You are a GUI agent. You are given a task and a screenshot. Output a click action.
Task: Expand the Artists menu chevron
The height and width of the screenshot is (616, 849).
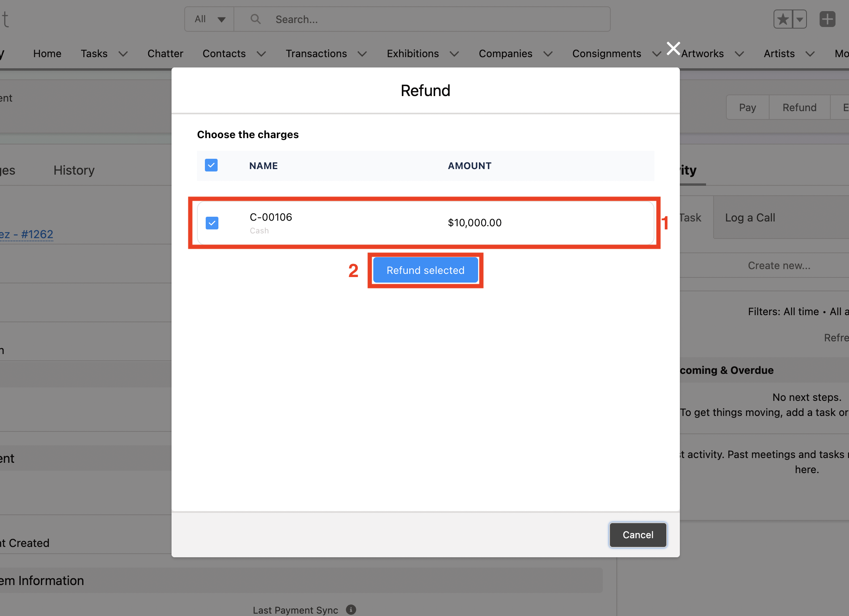tap(810, 54)
